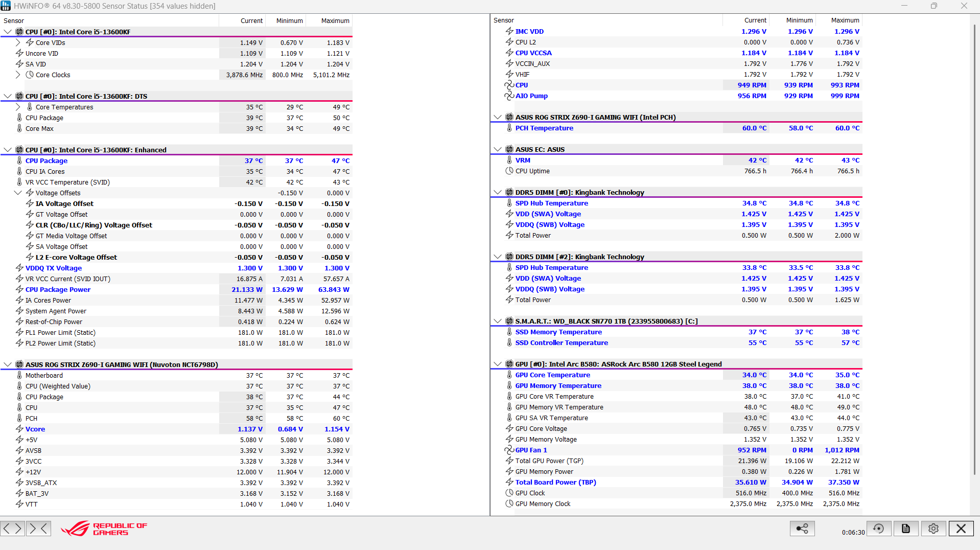The height and width of the screenshot is (550, 980).
Task: Collapse the ASUS ROG STRIX Z690-I (Intel PCH) group
Action: 497,117
